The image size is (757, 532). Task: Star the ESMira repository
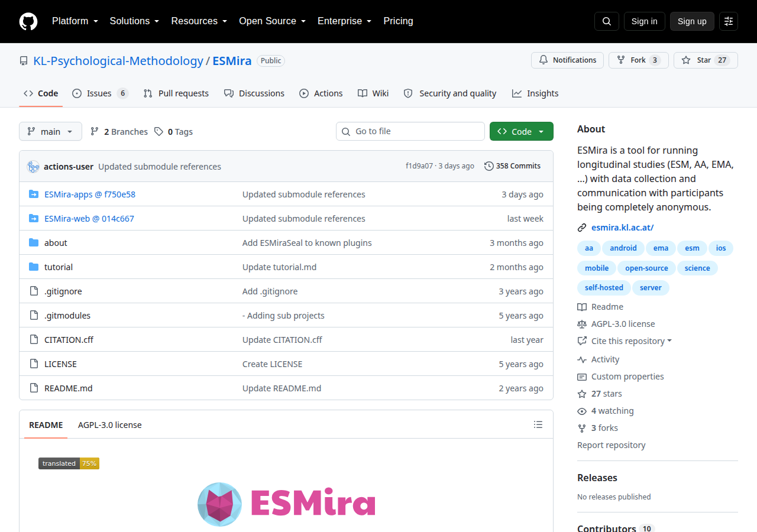point(706,60)
